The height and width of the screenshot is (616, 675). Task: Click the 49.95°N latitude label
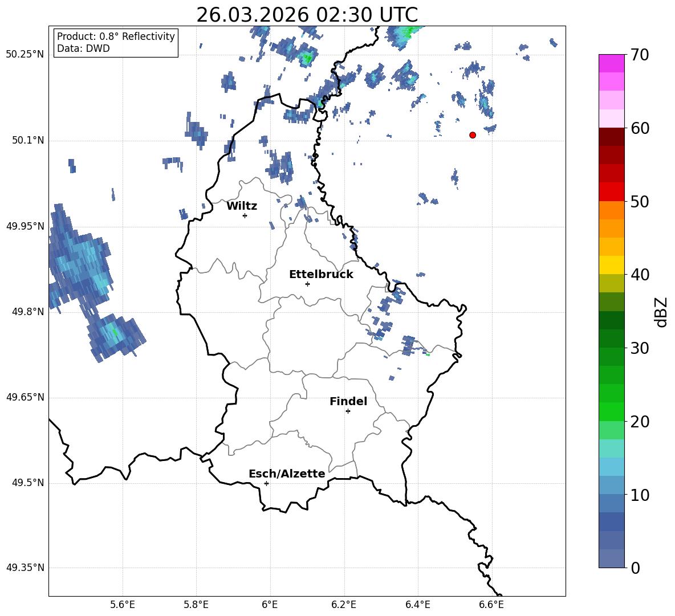pyautogui.click(x=25, y=226)
